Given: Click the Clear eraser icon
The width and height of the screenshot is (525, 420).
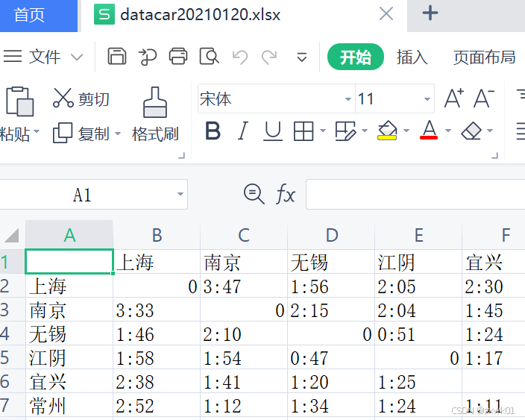Looking at the screenshot, I should [x=471, y=131].
